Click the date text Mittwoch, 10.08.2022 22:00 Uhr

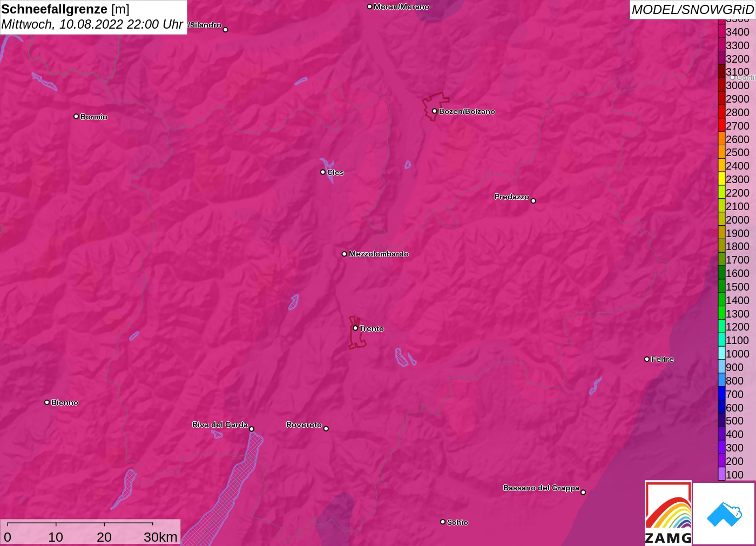[92, 24]
